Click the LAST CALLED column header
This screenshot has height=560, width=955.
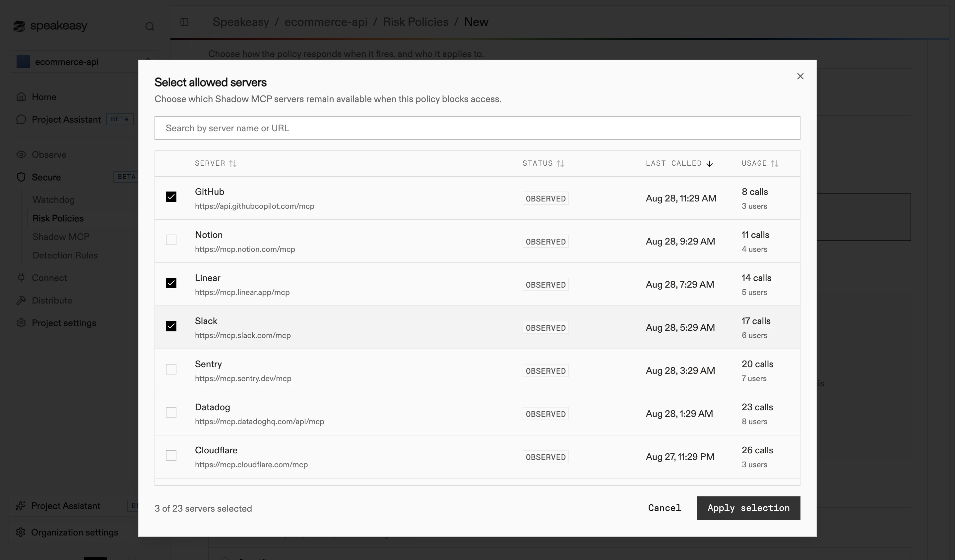pyautogui.click(x=674, y=163)
